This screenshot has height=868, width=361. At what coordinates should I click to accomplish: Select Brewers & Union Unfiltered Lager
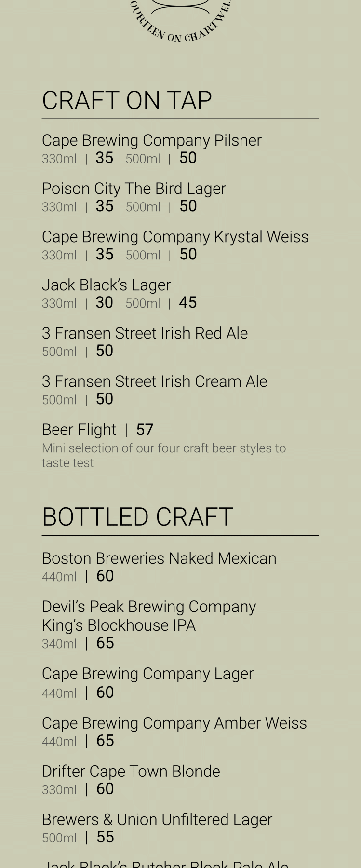[157, 820]
